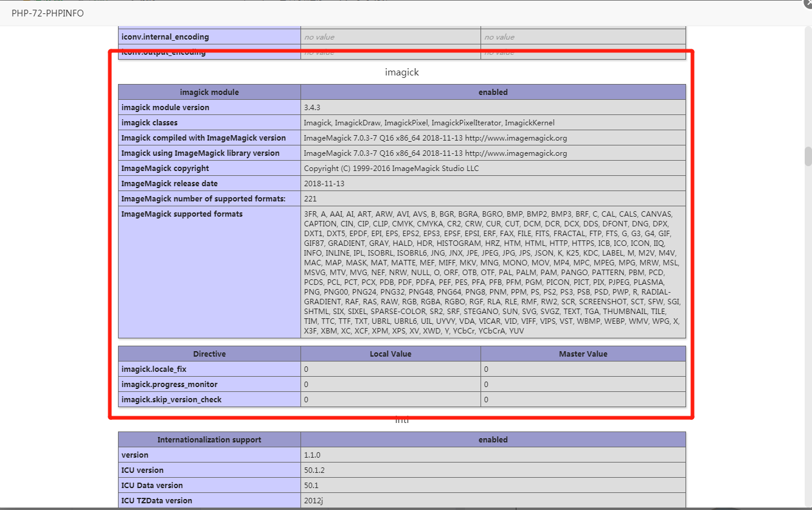Click the vertical scrollbar thumb
Image resolution: width=812 pixels, height=510 pixels.
point(808,156)
